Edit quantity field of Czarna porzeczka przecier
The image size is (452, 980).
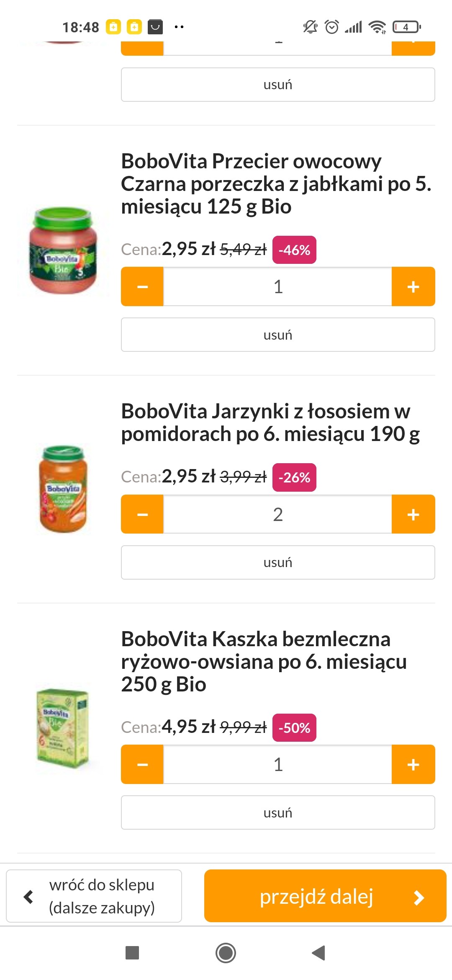click(278, 286)
